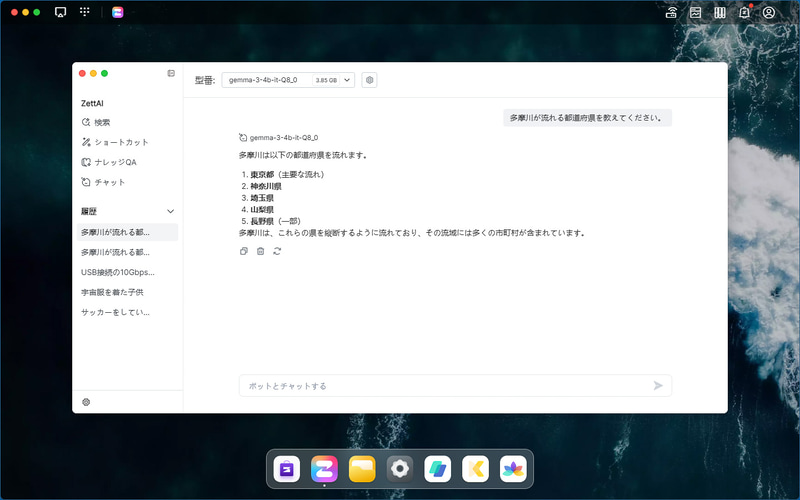The height and width of the screenshot is (500, 800).
Task: Click the 埼玉県 list item
Action: click(x=262, y=198)
